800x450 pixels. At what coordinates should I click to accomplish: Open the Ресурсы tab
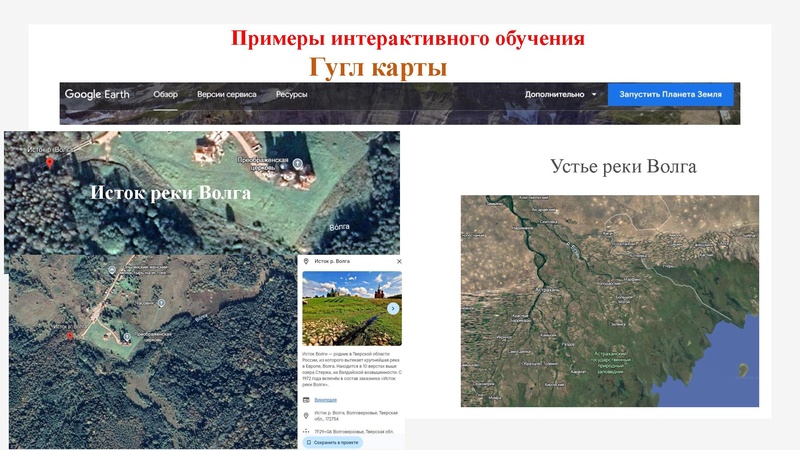(291, 94)
